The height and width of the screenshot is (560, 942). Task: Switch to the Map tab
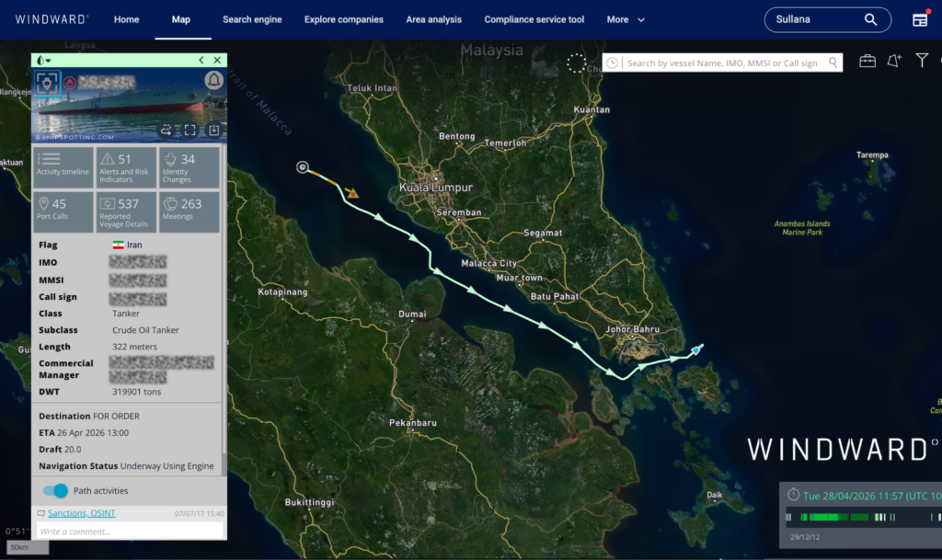[182, 18]
